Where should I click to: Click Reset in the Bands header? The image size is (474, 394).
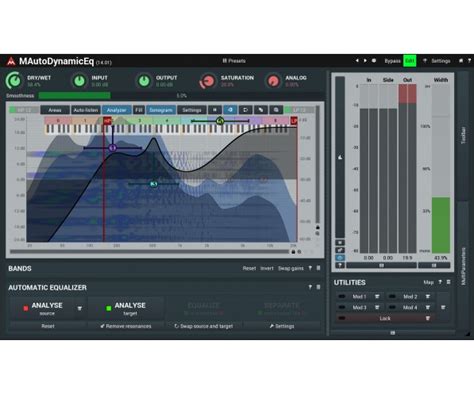tap(249, 268)
